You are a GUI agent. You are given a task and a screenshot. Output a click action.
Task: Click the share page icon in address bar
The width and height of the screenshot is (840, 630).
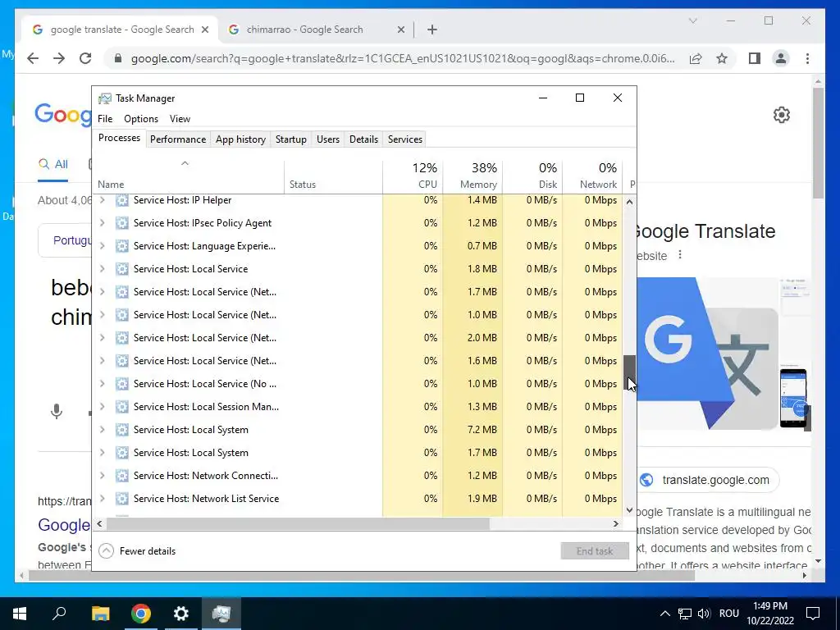(696, 58)
